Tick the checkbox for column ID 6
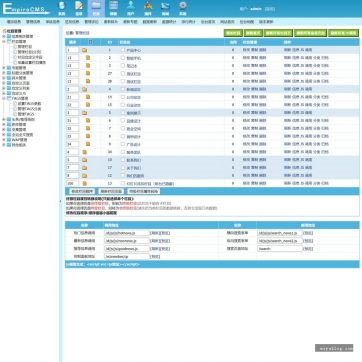 pos(123,120)
